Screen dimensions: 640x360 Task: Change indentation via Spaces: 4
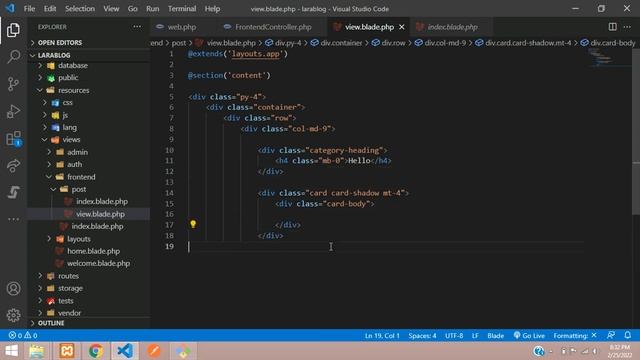tap(422, 336)
